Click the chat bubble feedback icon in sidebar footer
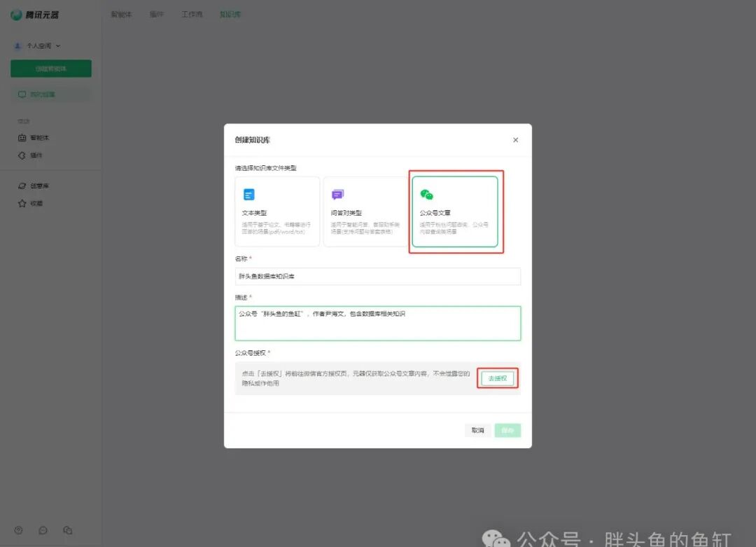Screen dimensions: 756x547 point(43,530)
